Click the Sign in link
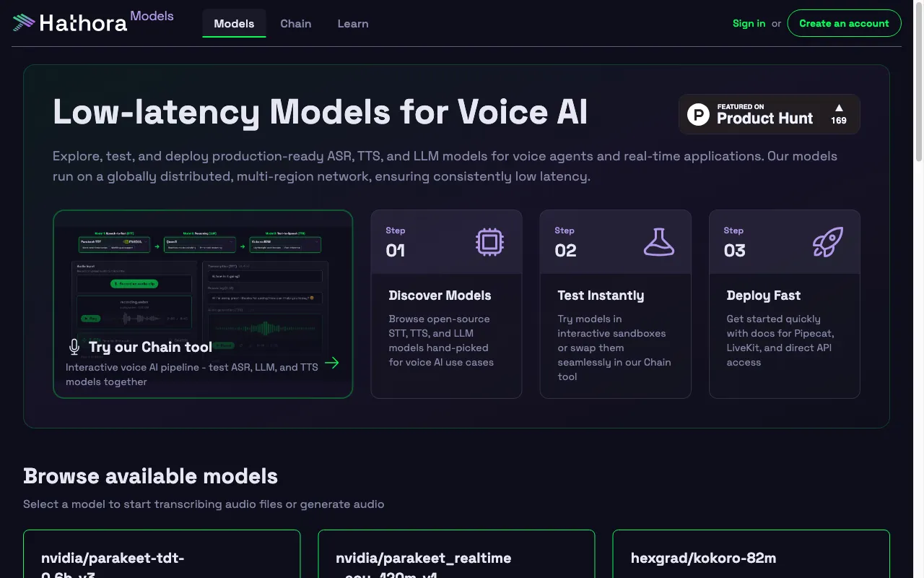The height and width of the screenshot is (578, 924). tap(749, 23)
